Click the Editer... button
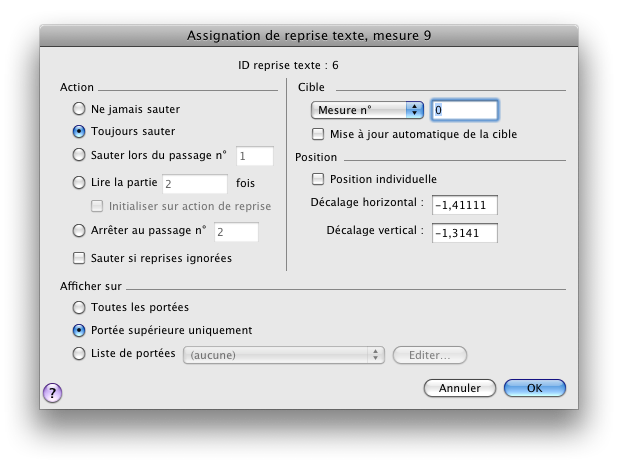Image resolution: width=618 pixels, height=464 pixels. click(430, 354)
